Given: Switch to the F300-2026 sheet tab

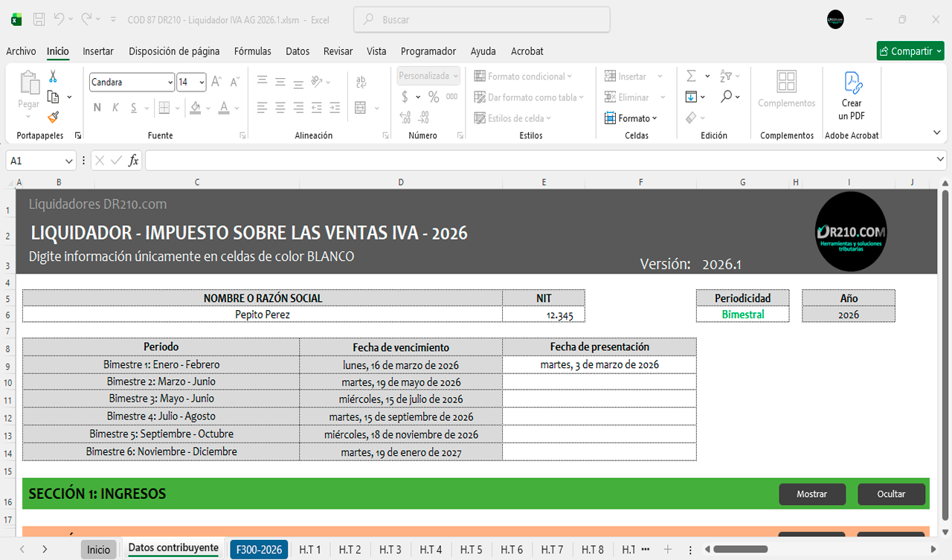Looking at the screenshot, I should [x=259, y=550].
